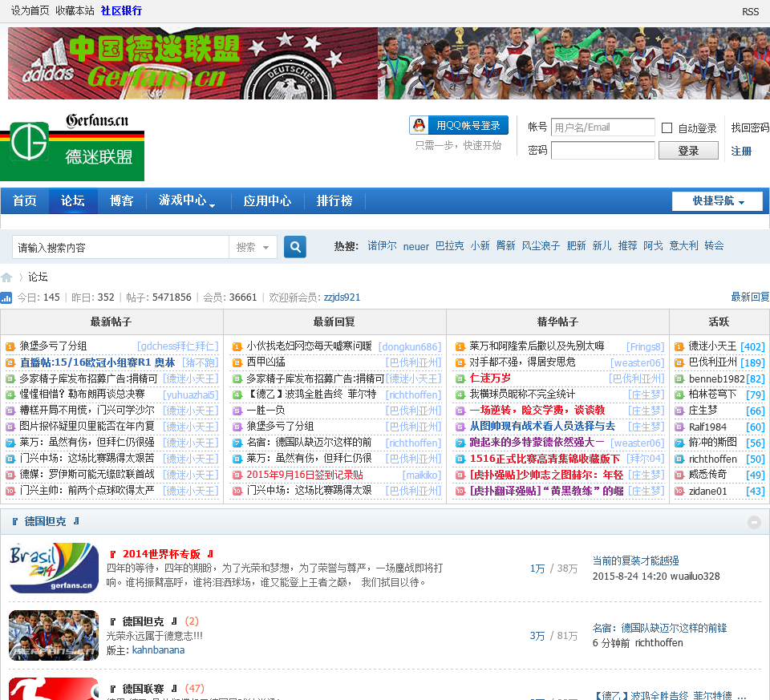The image size is (770, 700).
Task: Open the RSS link
Action: click(x=751, y=12)
